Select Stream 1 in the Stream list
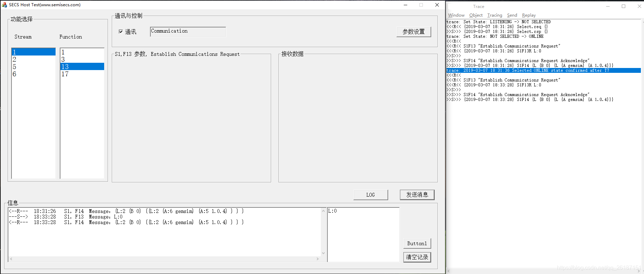This screenshot has height=274, width=644. point(34,52)
